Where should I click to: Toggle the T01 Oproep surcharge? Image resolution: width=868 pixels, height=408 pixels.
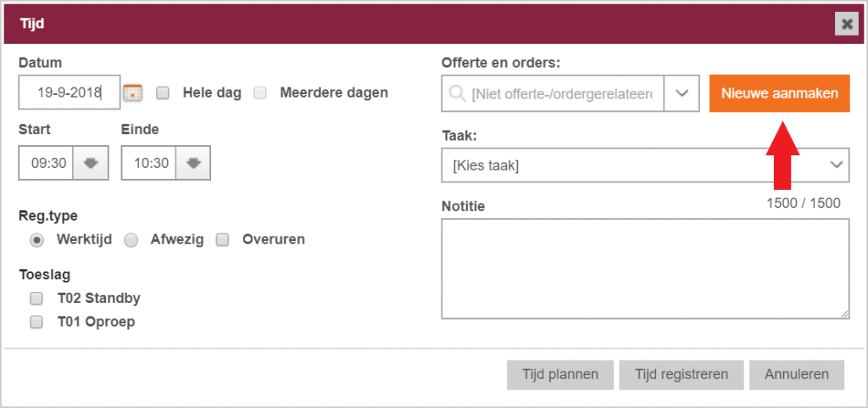coord(36,322)
